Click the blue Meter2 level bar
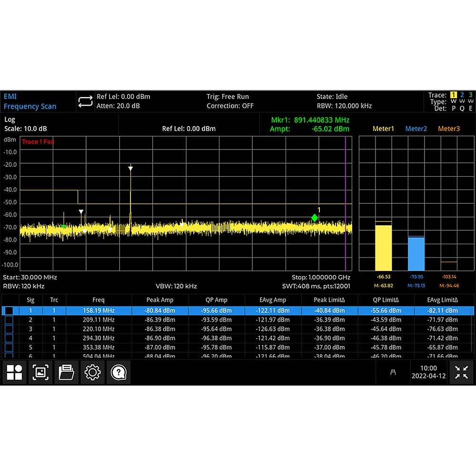The width and height of the screenshot is (476, 476). pyautogui.click(x=416, y=254)
